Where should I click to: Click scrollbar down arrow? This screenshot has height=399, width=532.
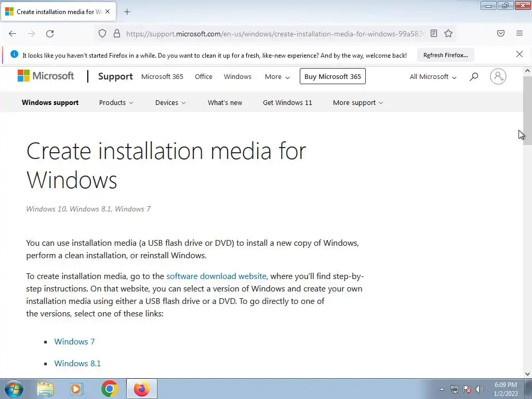527,374
